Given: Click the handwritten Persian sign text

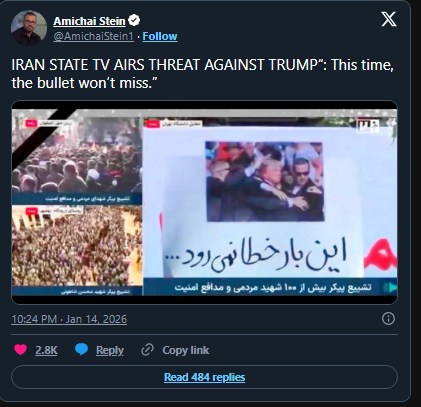Looking at the screenshot, I should click(256, 254).
